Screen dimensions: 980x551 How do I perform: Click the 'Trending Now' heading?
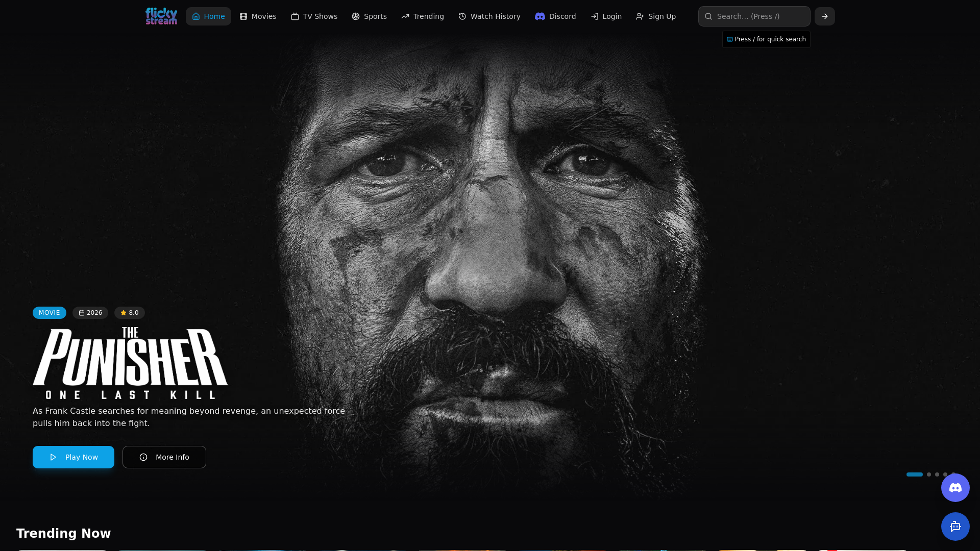click(63, 534)
